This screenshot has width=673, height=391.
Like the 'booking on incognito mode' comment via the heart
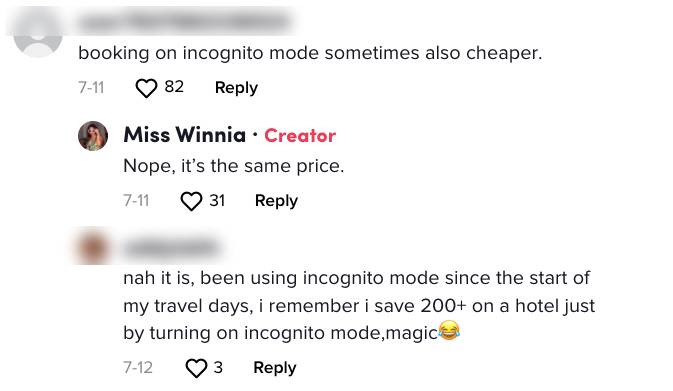click(146, 88)
